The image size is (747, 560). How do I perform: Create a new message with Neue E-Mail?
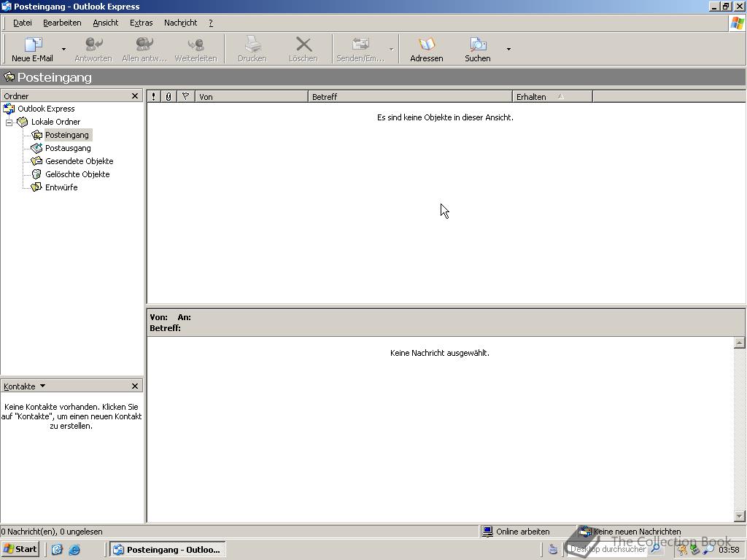[x=32, y=49]
